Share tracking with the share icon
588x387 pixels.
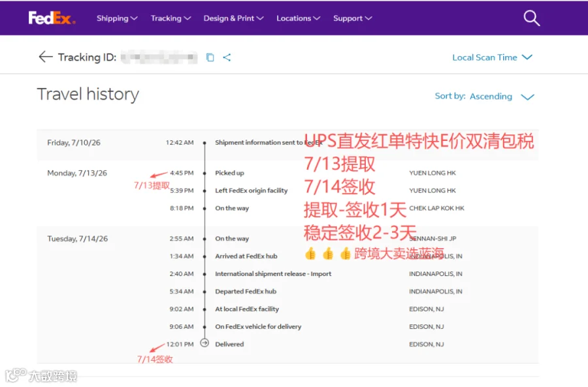click(x=227, y=57)
